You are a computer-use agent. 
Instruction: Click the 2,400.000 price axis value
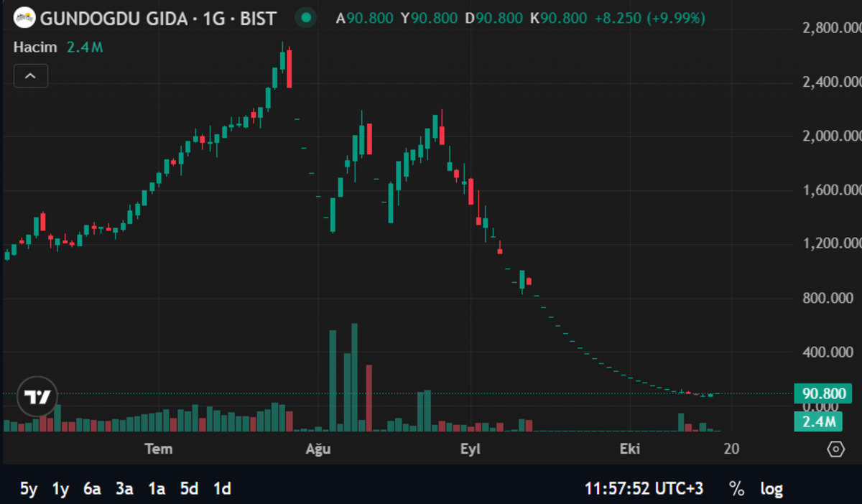(831, 82)
